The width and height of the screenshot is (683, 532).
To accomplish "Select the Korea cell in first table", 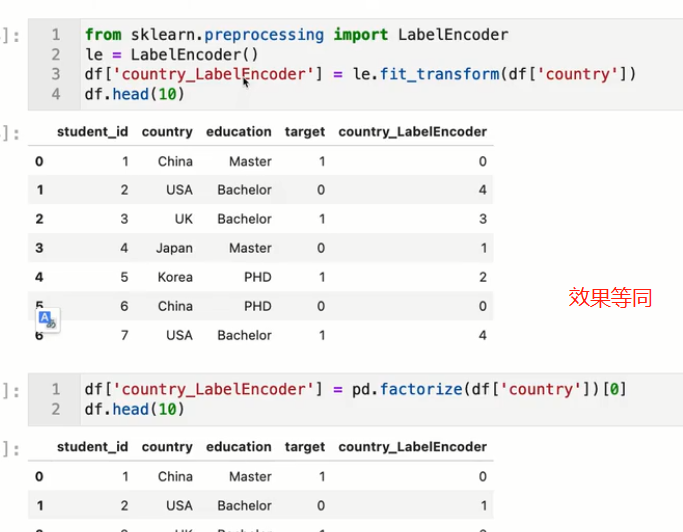I will click(x=175, y=277).
